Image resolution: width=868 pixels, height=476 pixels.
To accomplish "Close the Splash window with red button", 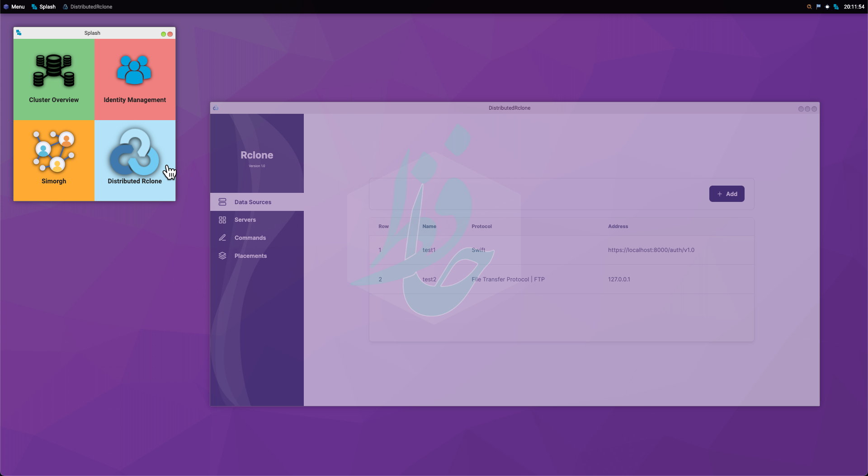I will tap(170, 34).
